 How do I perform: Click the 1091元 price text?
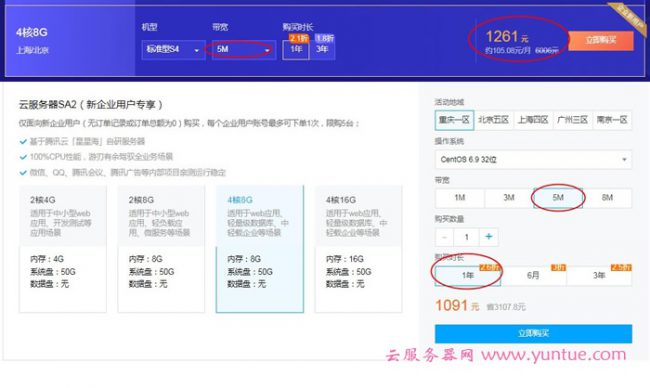click(x=457, y=306)
